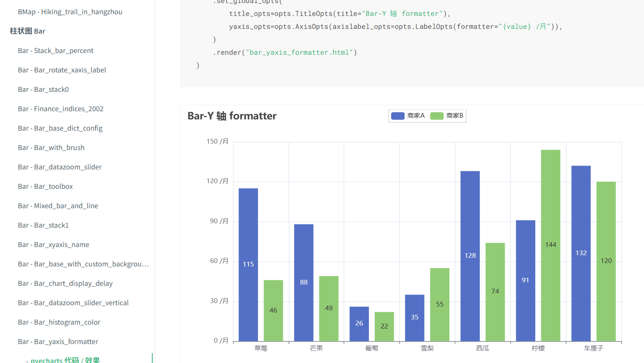Screen dimensions: 644x363
Task: Click the blue 草莓 bar labeled 115
Action: [x=248, y=265]
